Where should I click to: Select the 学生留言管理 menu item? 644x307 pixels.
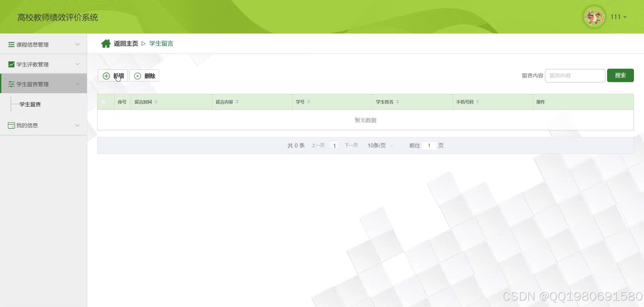[x=44, y=84]
